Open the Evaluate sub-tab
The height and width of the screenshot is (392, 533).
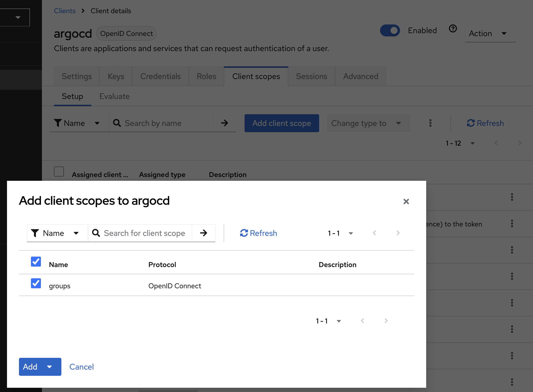pos(115,97)
